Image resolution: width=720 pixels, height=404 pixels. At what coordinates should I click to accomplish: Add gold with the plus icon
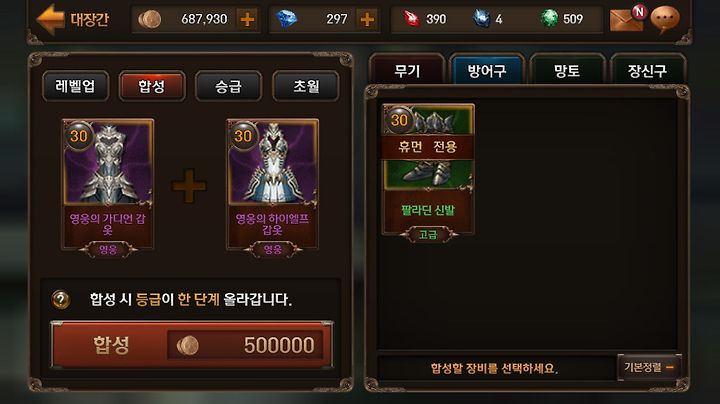(248, 19)
